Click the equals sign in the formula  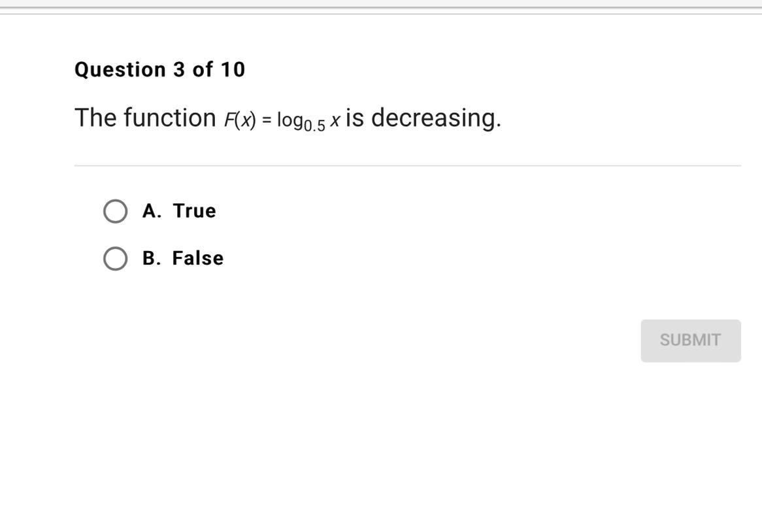click(267, 120)
